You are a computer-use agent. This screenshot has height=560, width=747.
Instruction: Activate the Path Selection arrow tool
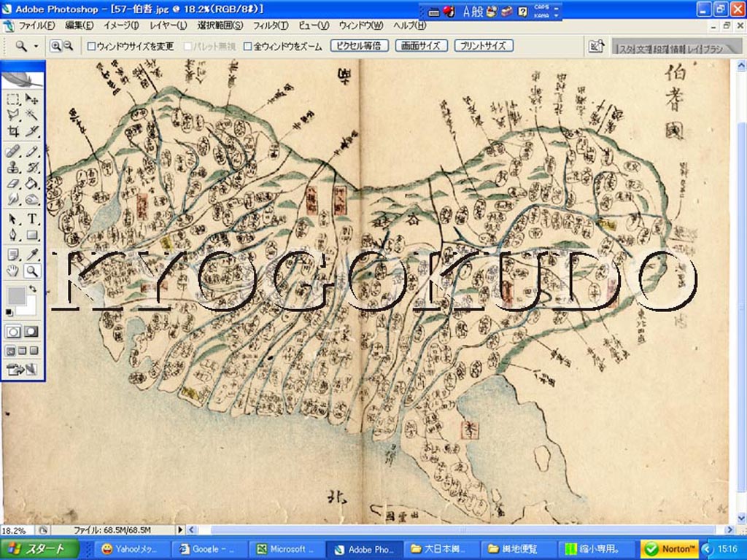(x=13, y=219)
